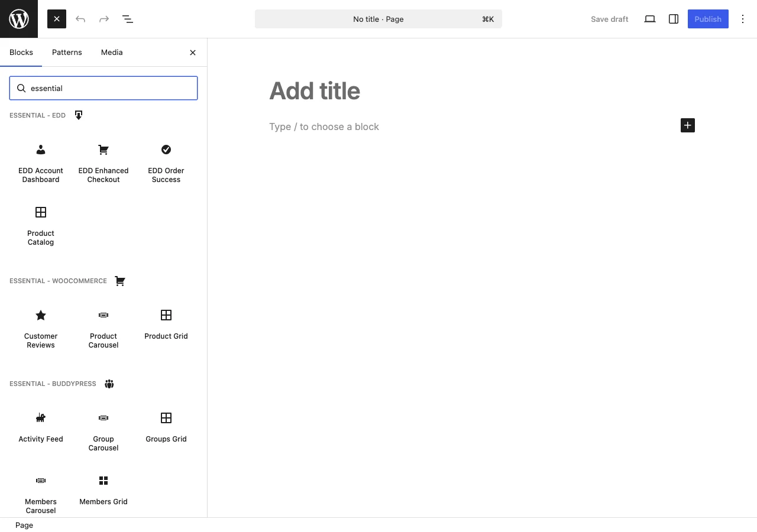This screenshot has height=532, width=757.
Task: Switch to the Media tab
Action: [112, 52]
